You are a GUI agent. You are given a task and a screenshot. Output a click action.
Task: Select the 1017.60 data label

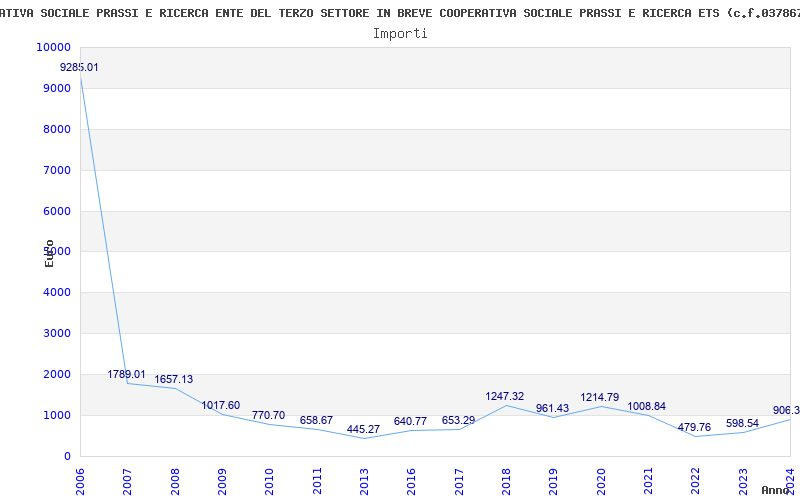tap(221, 406)
